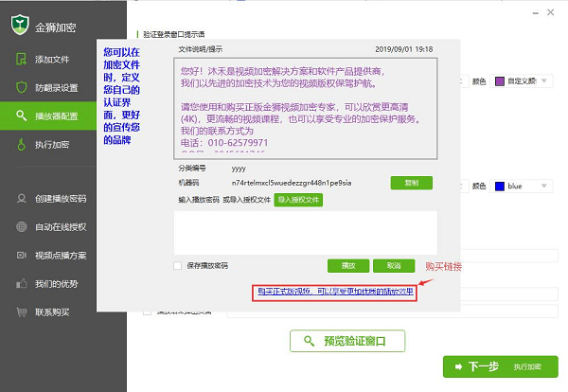
Task: Tick the 保存播放密码 checkbox
Action: click(178, 266)
